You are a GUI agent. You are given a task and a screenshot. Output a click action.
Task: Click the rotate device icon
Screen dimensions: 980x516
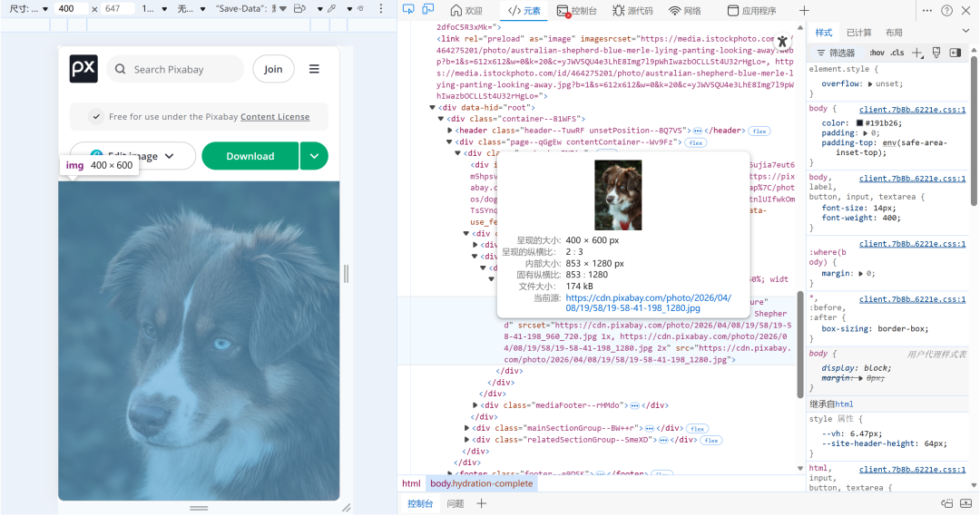299,8
